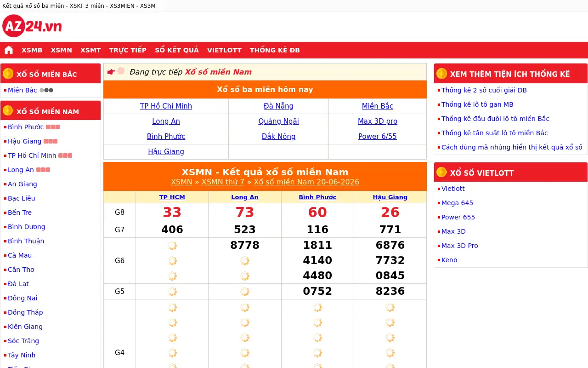Open Thống kê 2 số cuối giải ĐB
The height and width of the screenshot is (368, 588).
[484, 90]
